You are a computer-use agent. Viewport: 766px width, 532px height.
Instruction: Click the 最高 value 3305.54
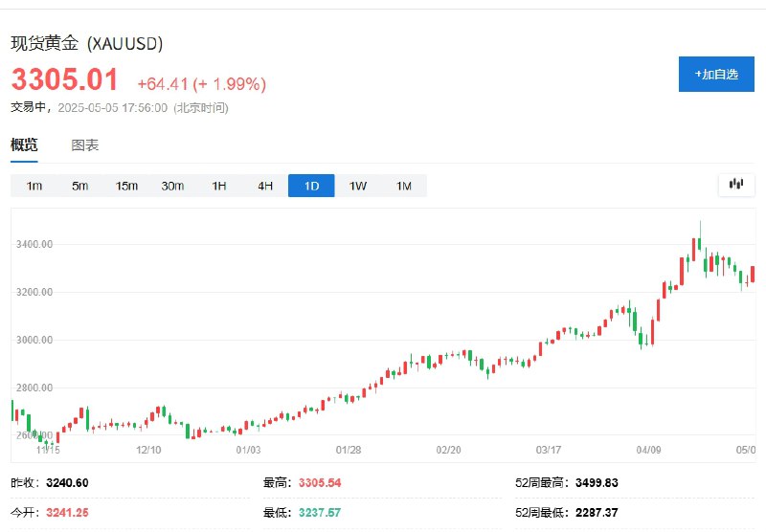[320, 483]
